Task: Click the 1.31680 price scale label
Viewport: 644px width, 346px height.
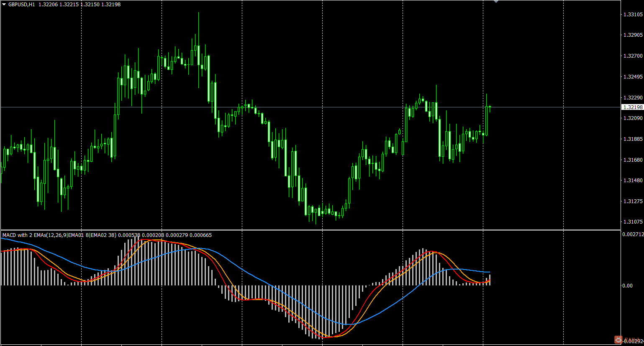Action: 633,160
